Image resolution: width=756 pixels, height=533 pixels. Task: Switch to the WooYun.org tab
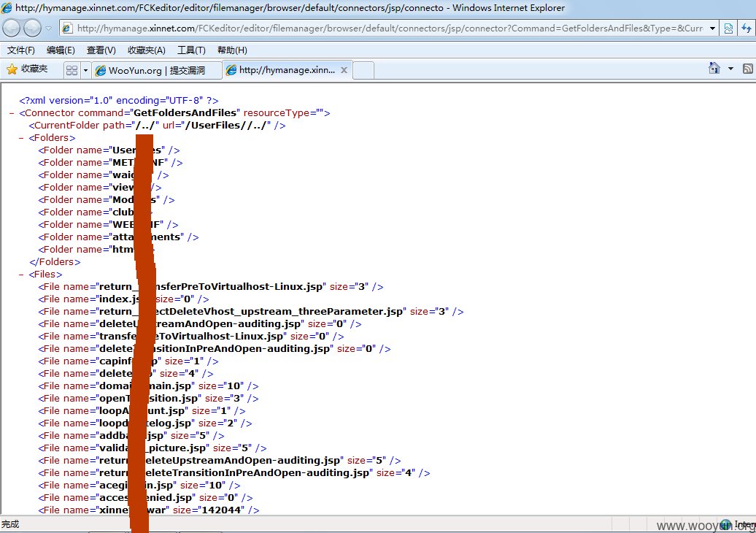(157, 70)
